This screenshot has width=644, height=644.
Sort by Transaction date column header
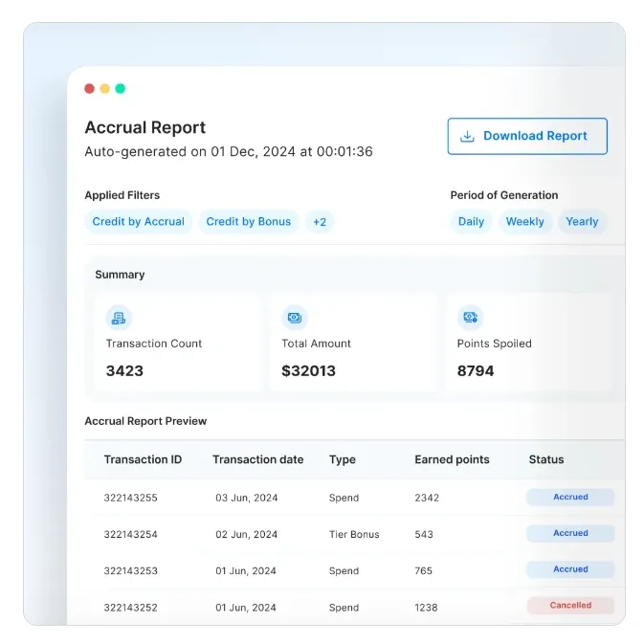(258, 459)
